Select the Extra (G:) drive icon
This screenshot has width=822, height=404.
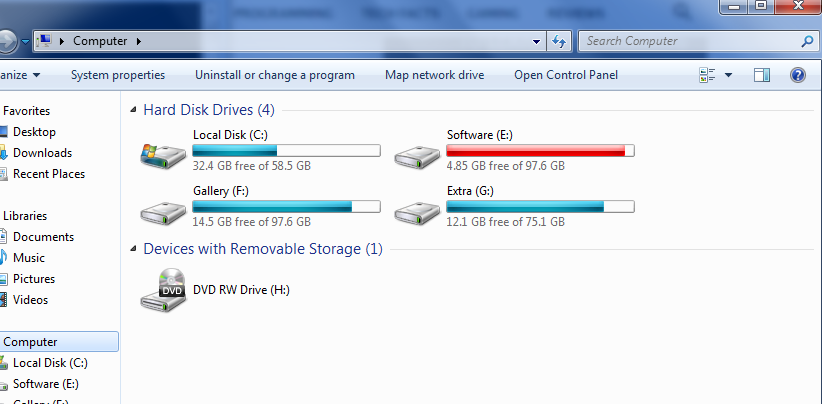[x=416, y=211]
